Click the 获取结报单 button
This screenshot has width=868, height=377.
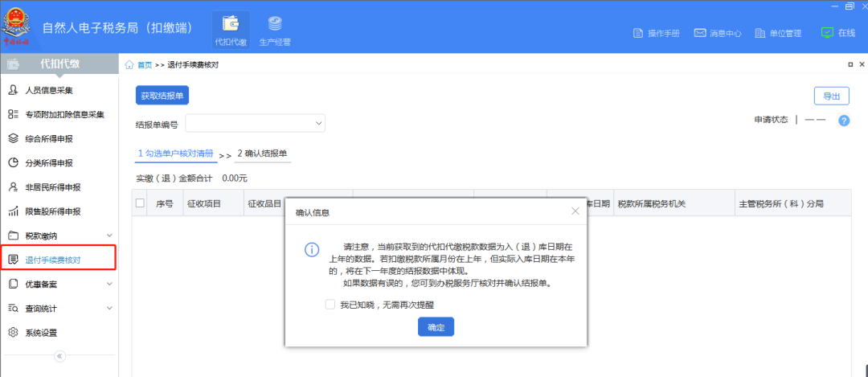tap(162, 96)
